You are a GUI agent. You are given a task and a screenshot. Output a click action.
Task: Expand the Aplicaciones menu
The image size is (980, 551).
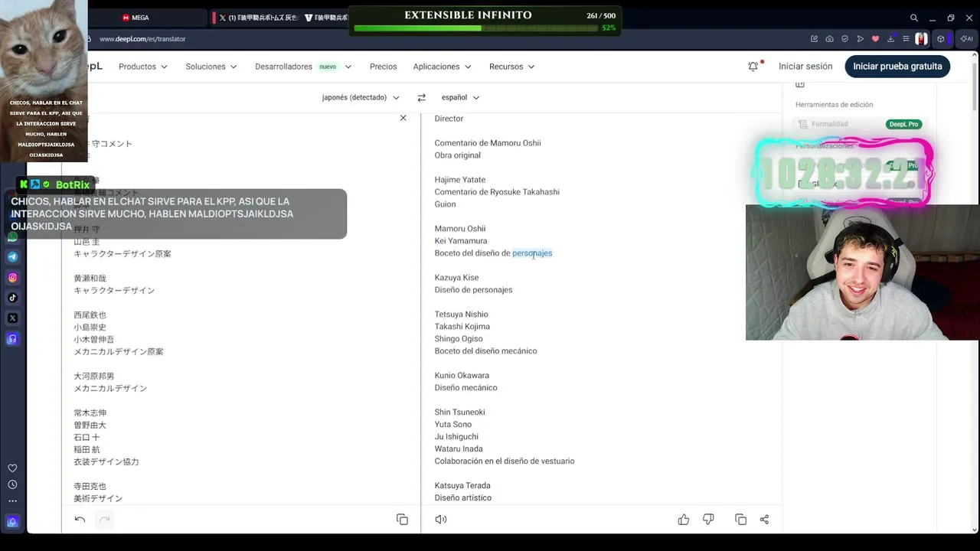[x=443, y=67]
